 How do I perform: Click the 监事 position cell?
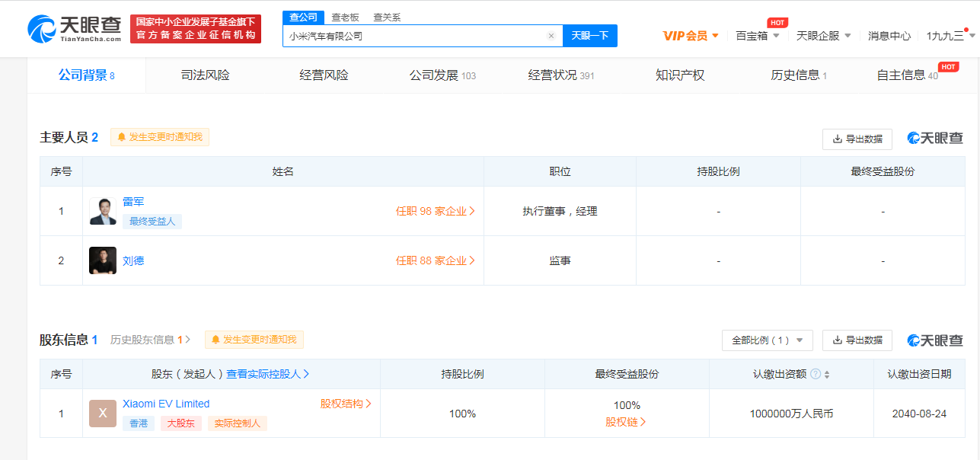point(560,260)
